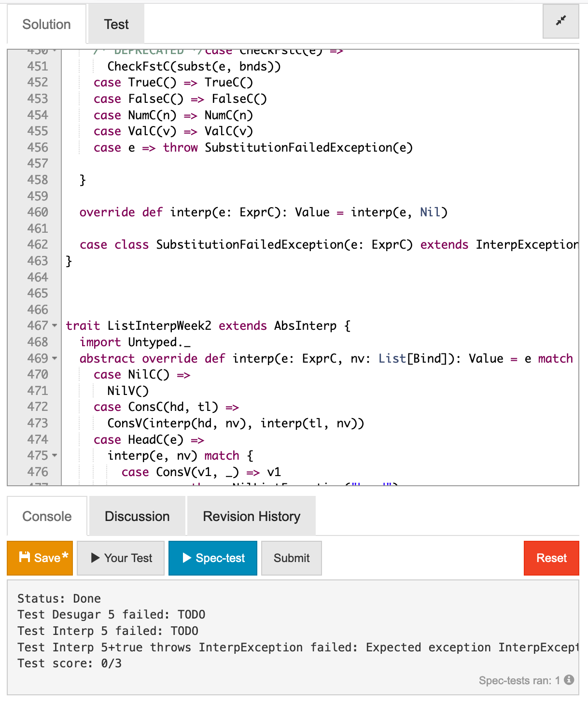Open the Discussion tab

pyautogui.click(x=137, y=517)
